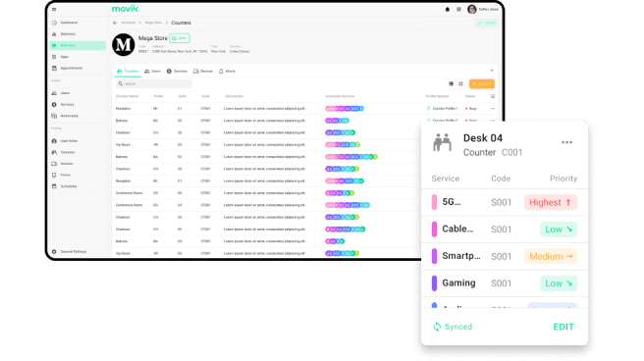The height and width of the screenshot is (361, 644).
Task: Click EDIT on Desk 04 card
Action: [563, 327]
